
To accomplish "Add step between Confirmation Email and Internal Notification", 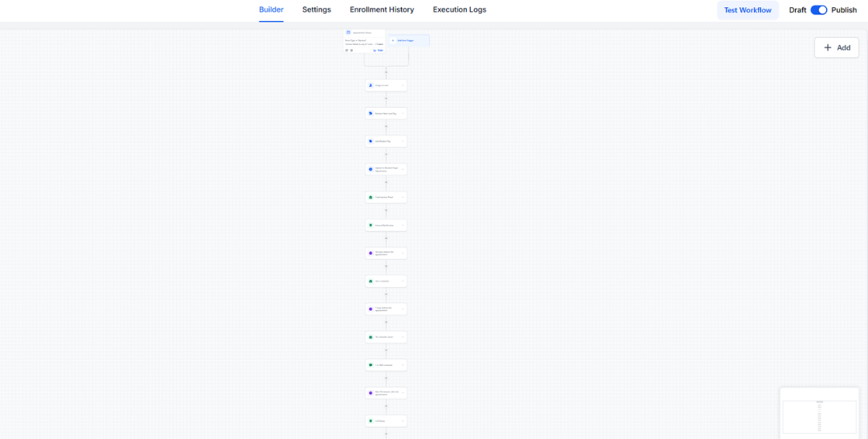I will (386, 211).
